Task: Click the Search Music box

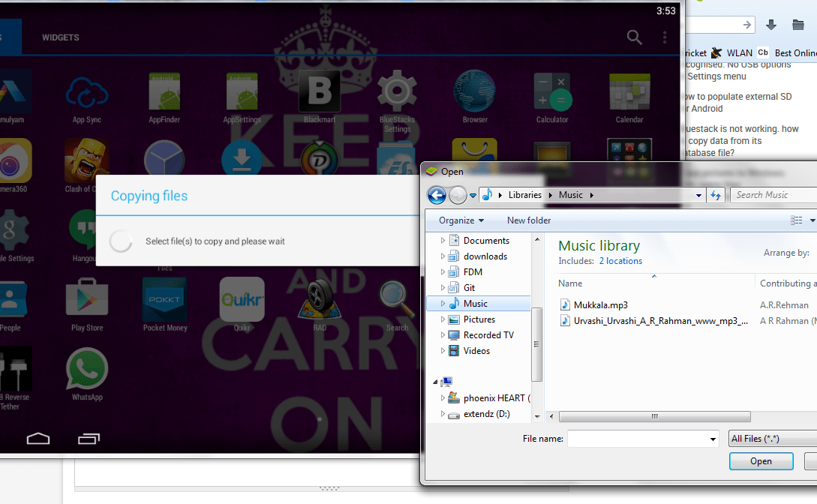Action: tap(773, 195)
